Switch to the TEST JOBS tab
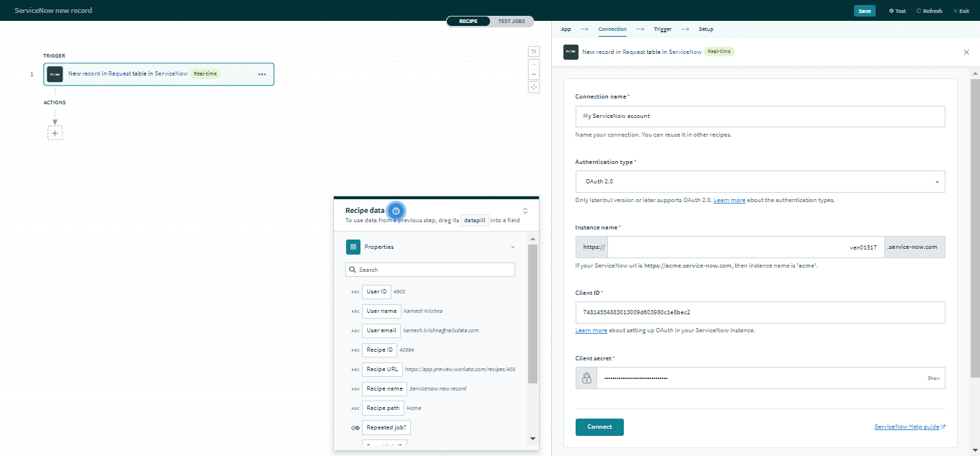 pos(512,21)
